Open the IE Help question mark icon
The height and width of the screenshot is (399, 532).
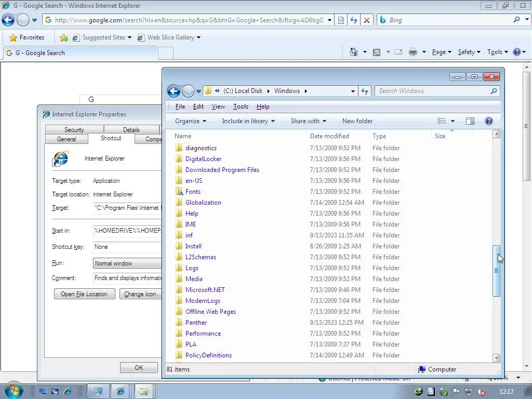coord(516,52)
